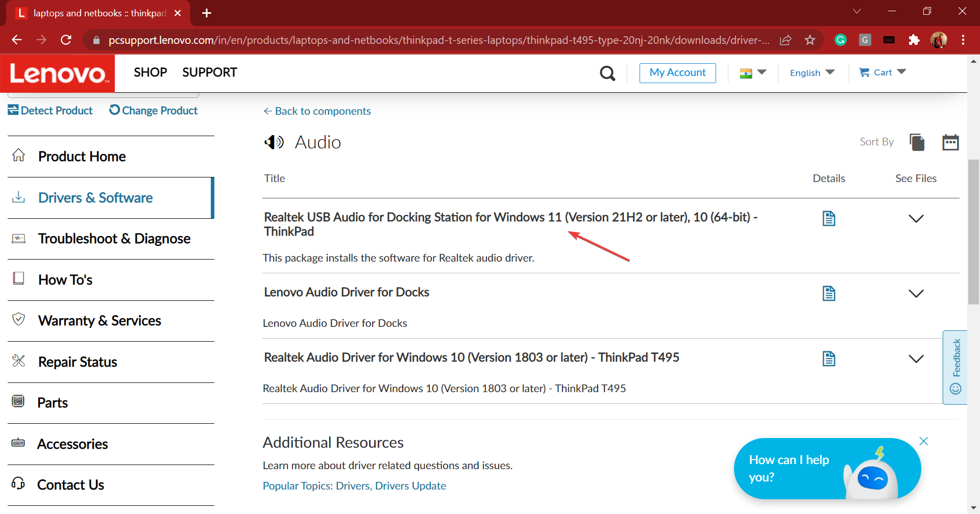The height and width of the screenshot is (514, 980).
Task: Open the Cart dropdown
Action: [x=883, y=72]
